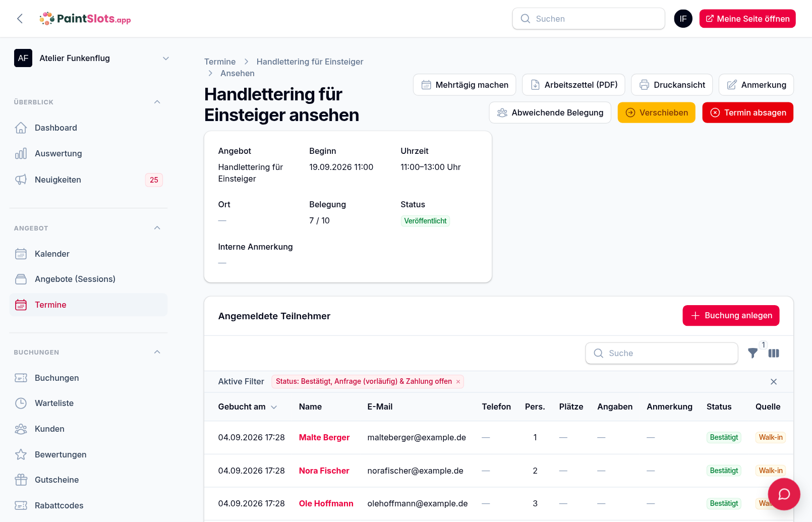
Task: Go to Termine via the breadcrumb
Action: coord(220,62)
